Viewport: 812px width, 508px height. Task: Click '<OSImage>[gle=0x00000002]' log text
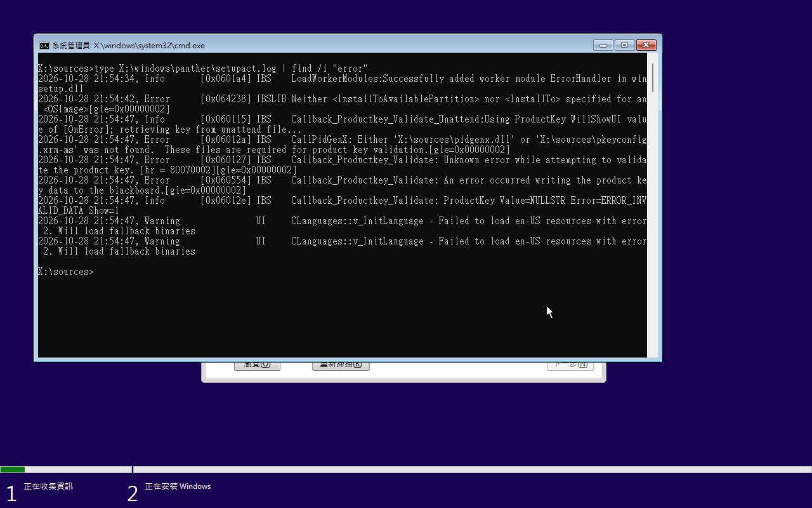click(x=107, y=109)
